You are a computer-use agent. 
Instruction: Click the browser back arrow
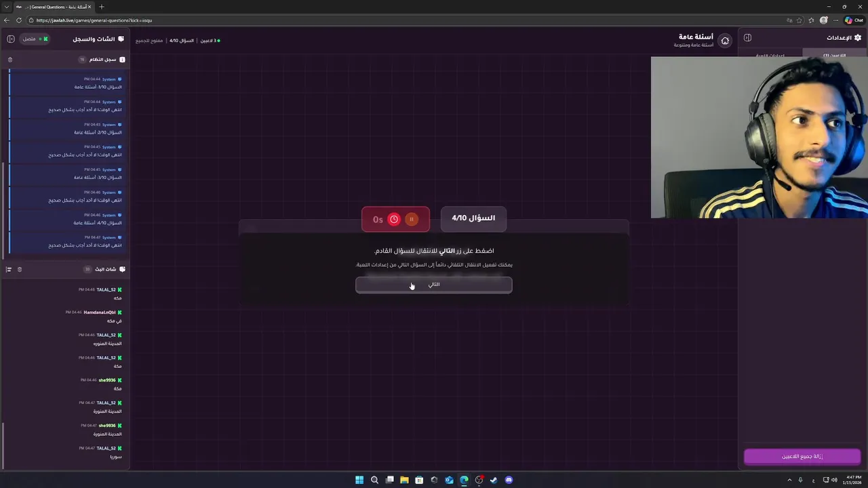[x=7, y=20]
